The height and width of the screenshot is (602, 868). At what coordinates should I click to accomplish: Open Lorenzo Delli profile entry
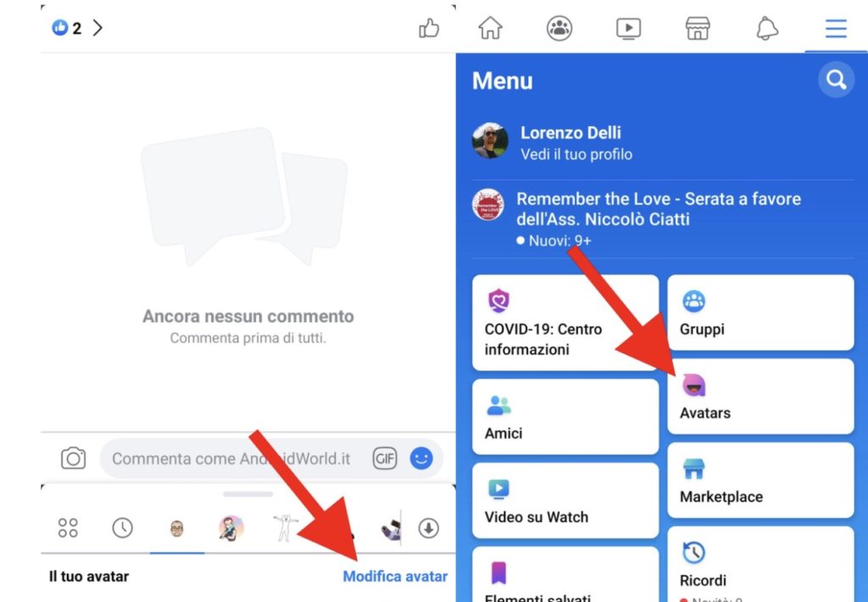(570, 142)
